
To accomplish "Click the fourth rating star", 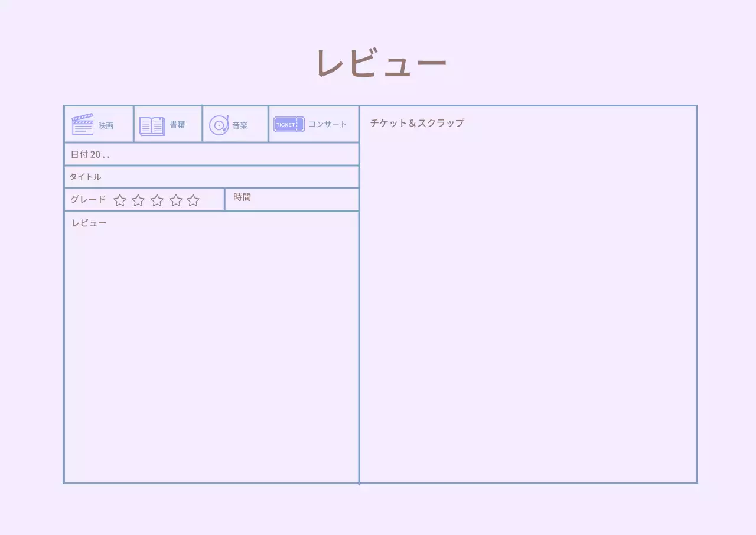I will pyautogui.click(x=175, y=200).
